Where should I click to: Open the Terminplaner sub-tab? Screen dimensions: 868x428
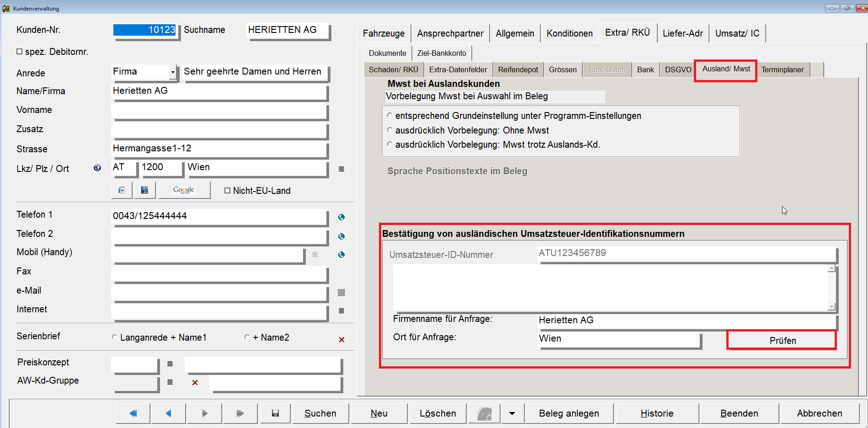(783, 70)
